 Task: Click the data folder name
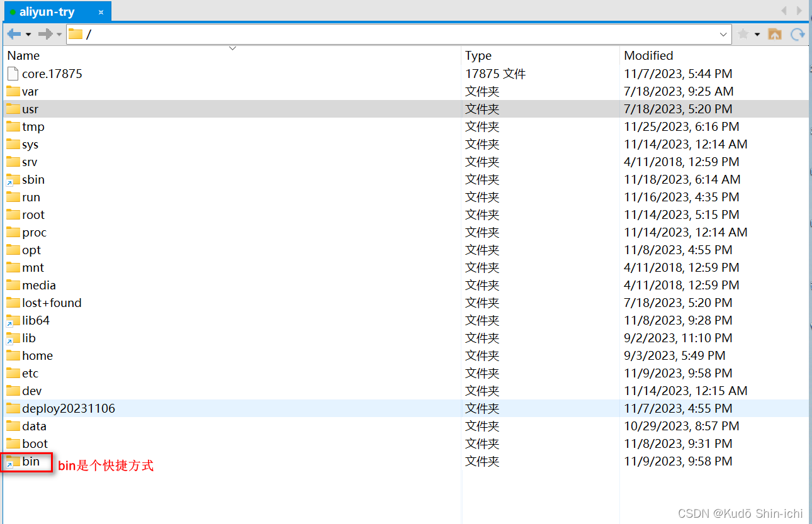[x=35, y=426]
